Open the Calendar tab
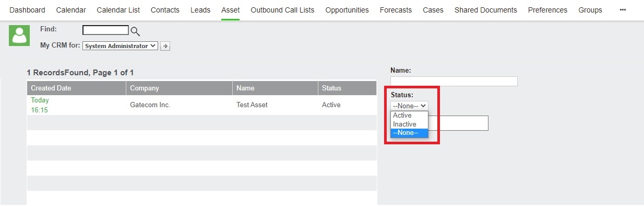Screen dimensions: 644x206 click(71, 10)
